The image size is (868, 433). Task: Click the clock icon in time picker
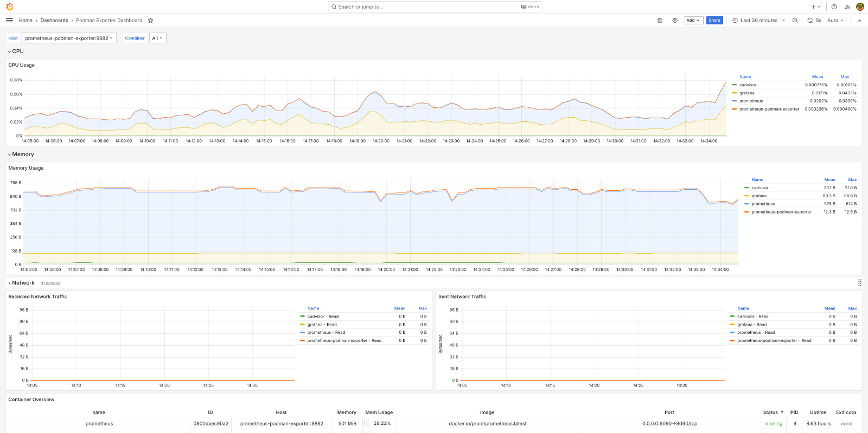tap(735, 21)
